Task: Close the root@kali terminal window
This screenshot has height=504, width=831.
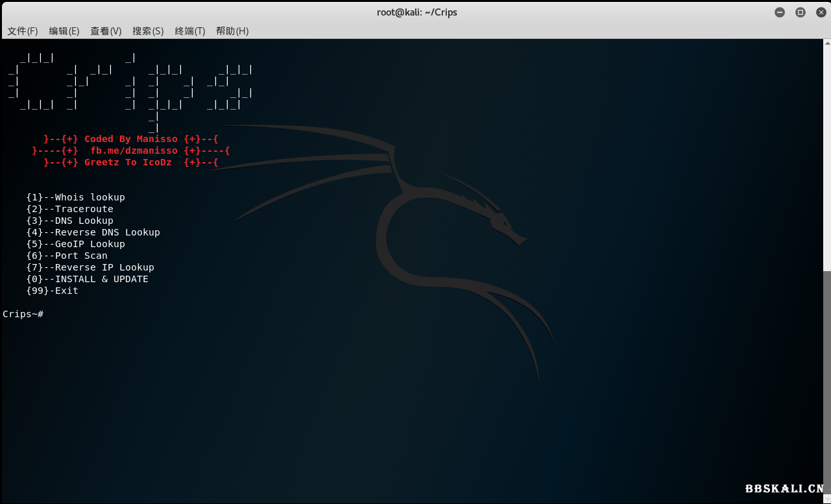Action: pos(820,12)
